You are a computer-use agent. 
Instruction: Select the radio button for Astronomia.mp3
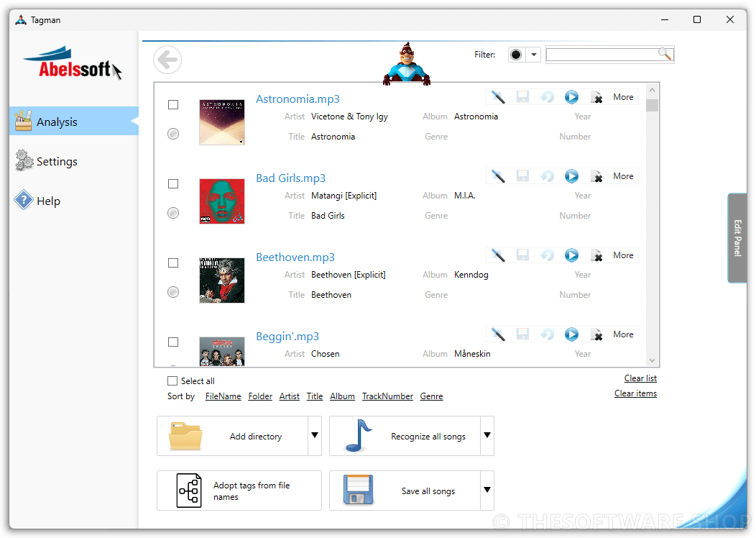pyautogui.click(x=173, y=134)
